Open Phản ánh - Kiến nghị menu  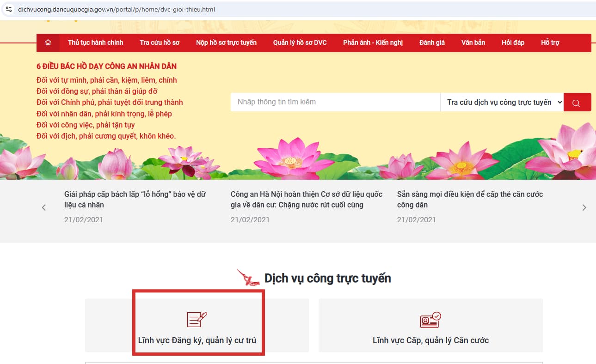(373, 42)
